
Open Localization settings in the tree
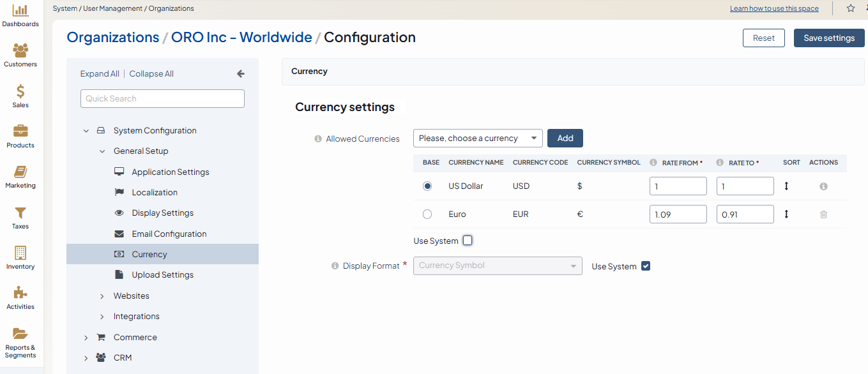pyautogui.click(x=155, y=193)
